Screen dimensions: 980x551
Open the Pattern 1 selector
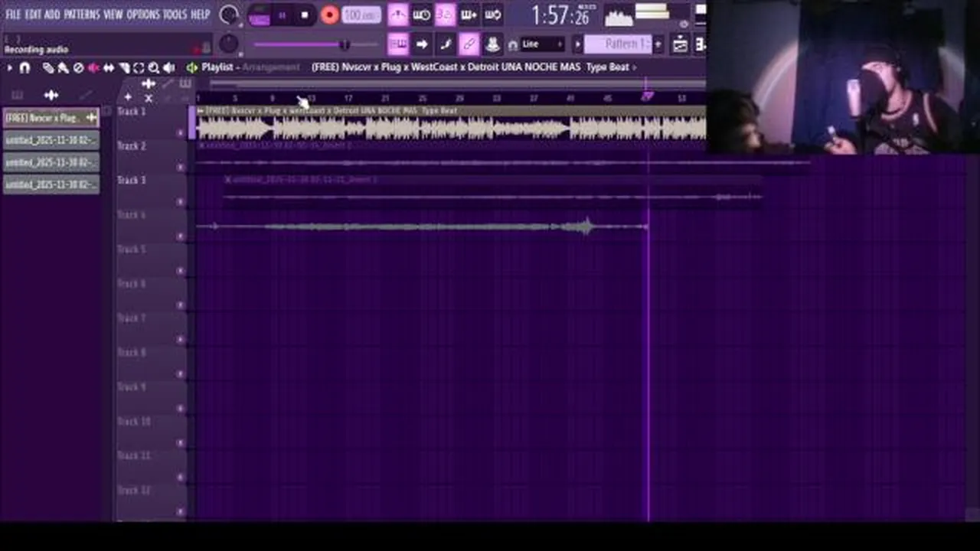[617, 44]
